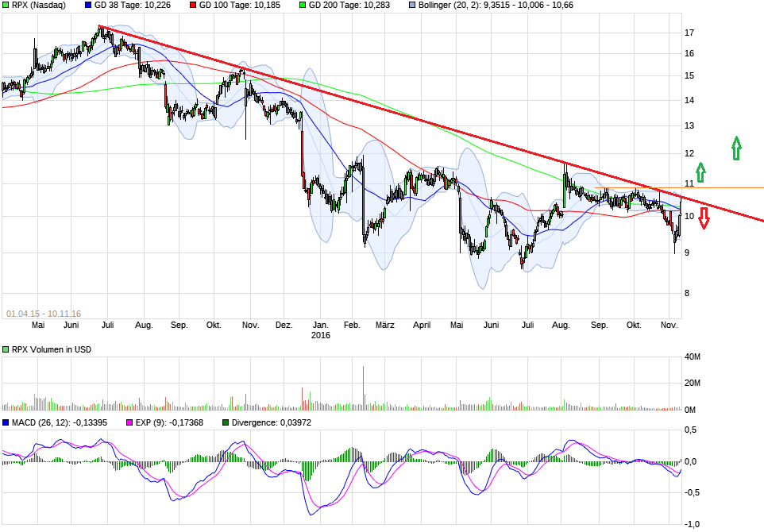Click the green RPX Volumen legend square
Screen dimensions: 764x532
click(x=6, y=348)
